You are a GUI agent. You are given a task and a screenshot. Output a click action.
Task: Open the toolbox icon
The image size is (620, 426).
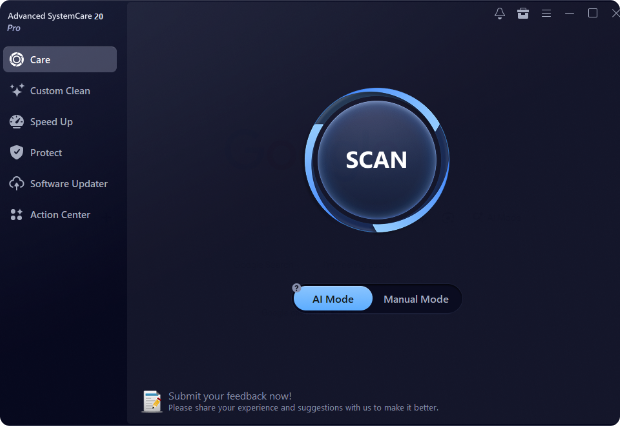(x=523, y=13)
